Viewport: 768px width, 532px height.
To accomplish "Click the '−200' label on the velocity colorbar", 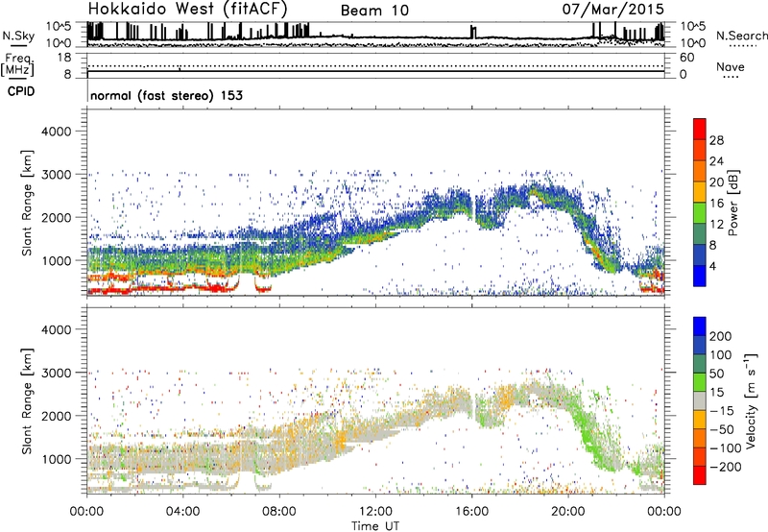I will pos(726,467).
